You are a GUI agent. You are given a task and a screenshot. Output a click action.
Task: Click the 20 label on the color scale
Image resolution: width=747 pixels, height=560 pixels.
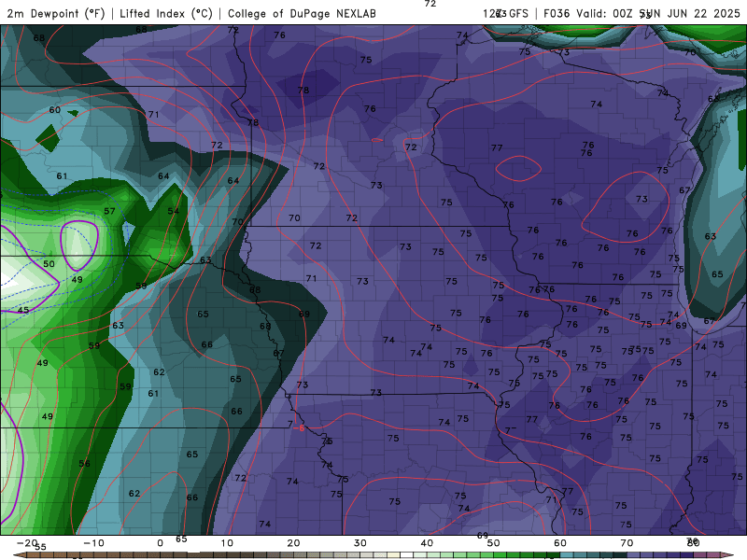(x=293, y=543)
